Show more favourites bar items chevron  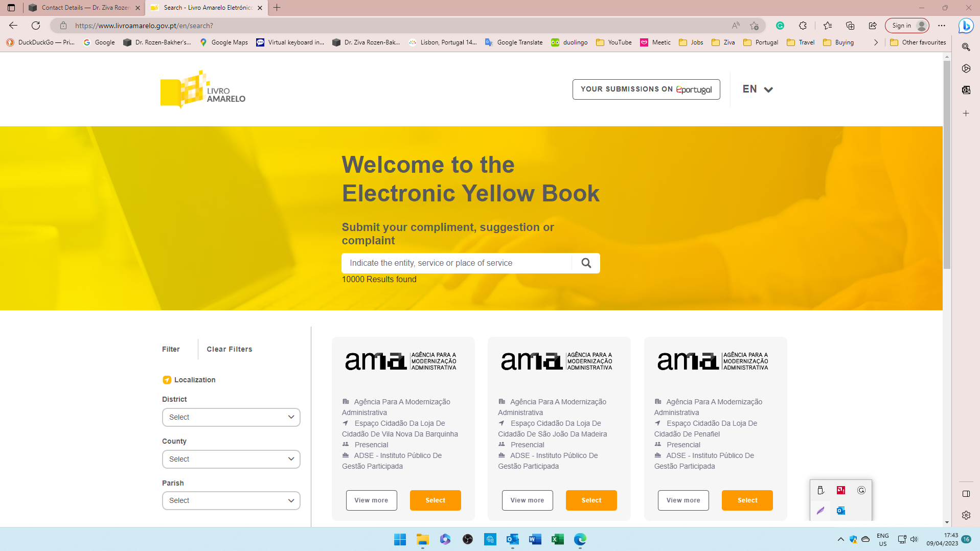(876, 42)
